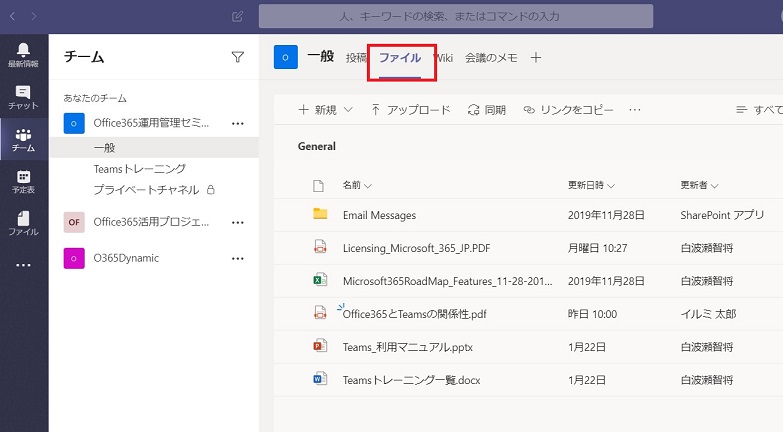Open the すべて view options dropdown

(759, 110)
